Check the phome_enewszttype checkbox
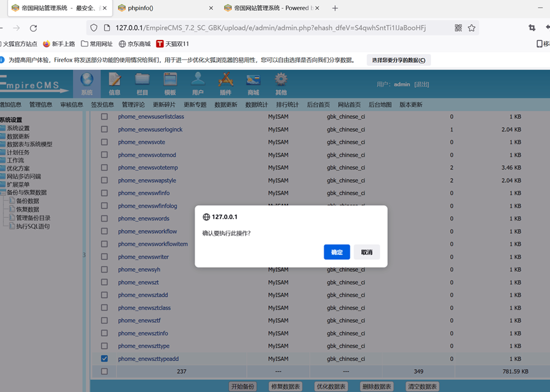 pos(104,346)
